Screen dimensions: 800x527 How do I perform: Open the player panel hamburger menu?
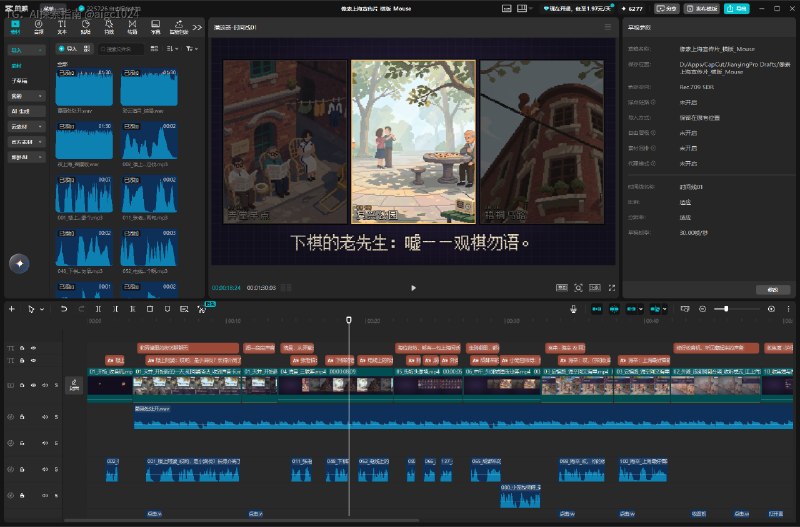608,27
